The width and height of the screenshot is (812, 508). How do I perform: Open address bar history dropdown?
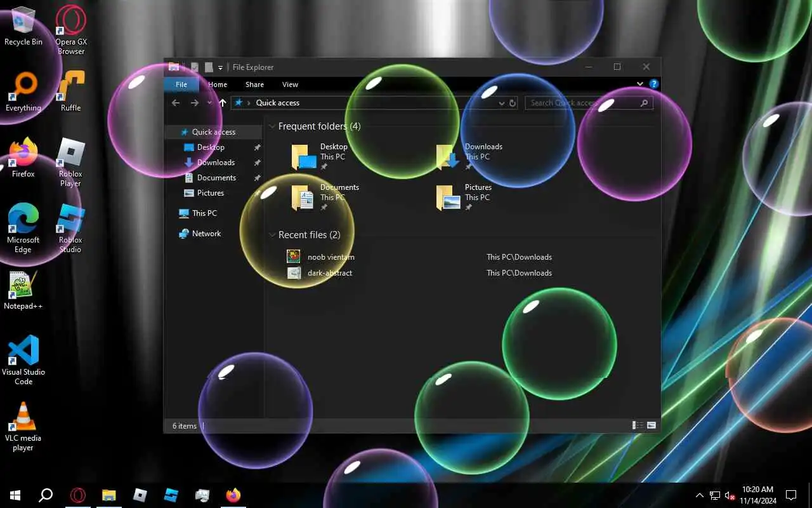click(x=502, y=103)
